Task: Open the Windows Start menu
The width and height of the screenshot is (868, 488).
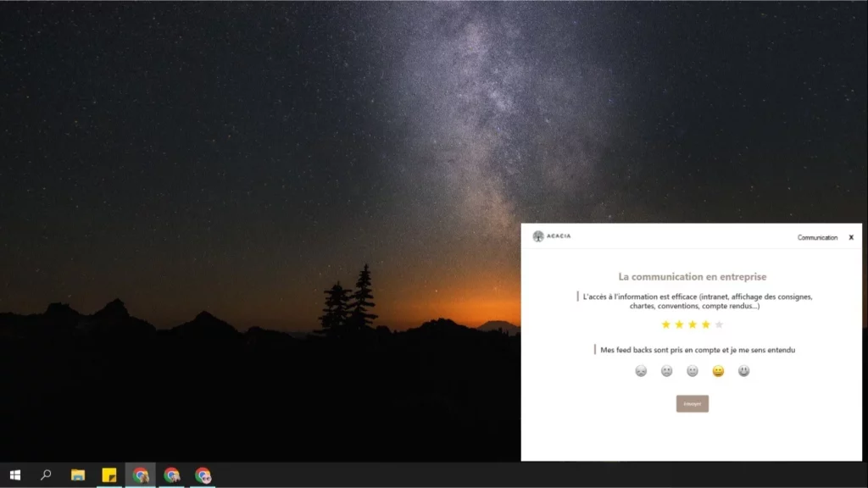Action: [14, 475]
